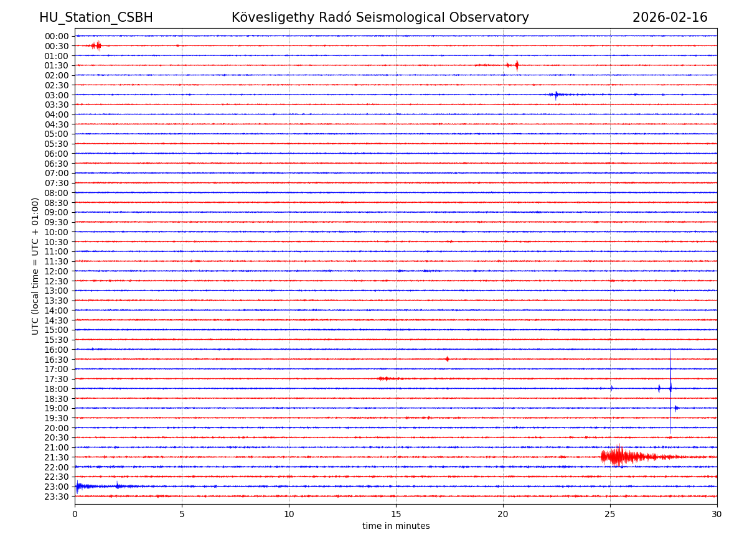The image size is (747, 560).
Task: Click the red burst at start of 00:30 trace
Action: tap(96, 45)
